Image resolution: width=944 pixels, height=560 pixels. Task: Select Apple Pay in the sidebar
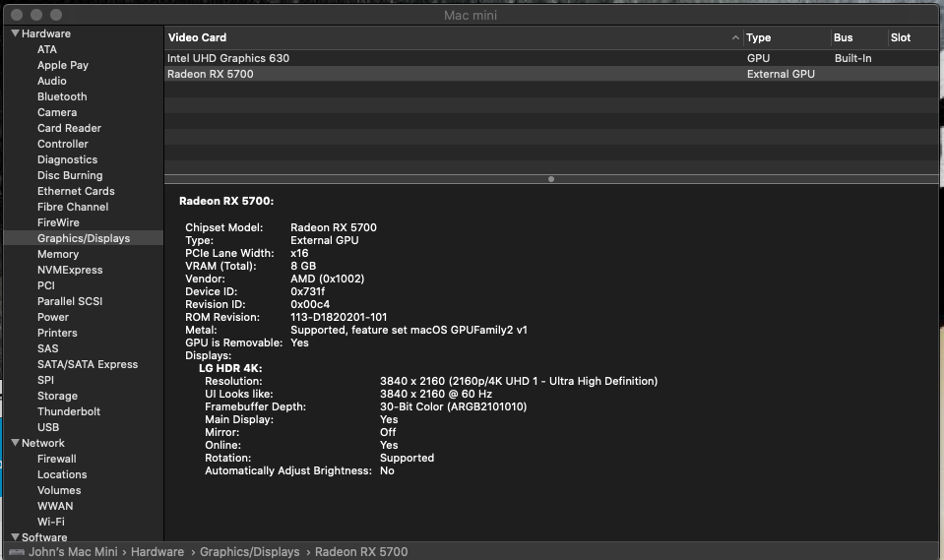[x=63, y=65]
